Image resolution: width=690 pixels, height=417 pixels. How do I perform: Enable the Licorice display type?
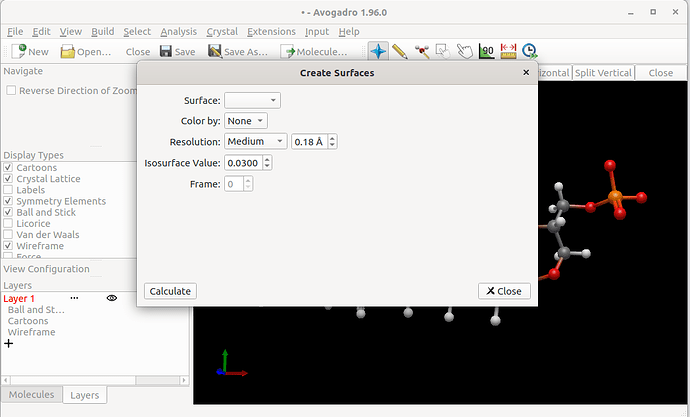coord(8,223)
